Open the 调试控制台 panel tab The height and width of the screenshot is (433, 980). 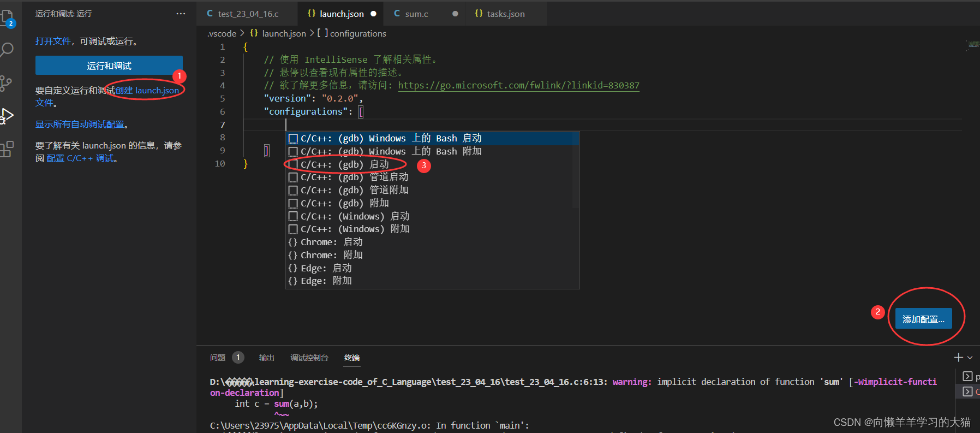pos(309,358)
